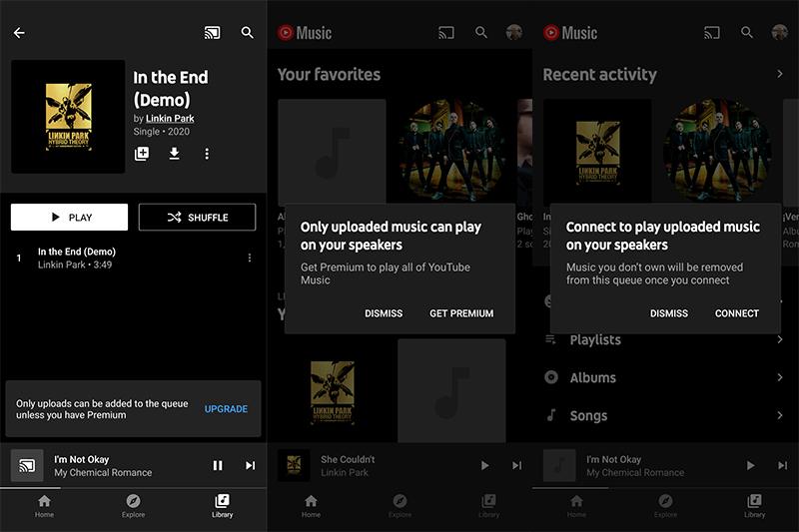Click the search icon on the album page
799x532 pixels.
click(x=248, y=33)
